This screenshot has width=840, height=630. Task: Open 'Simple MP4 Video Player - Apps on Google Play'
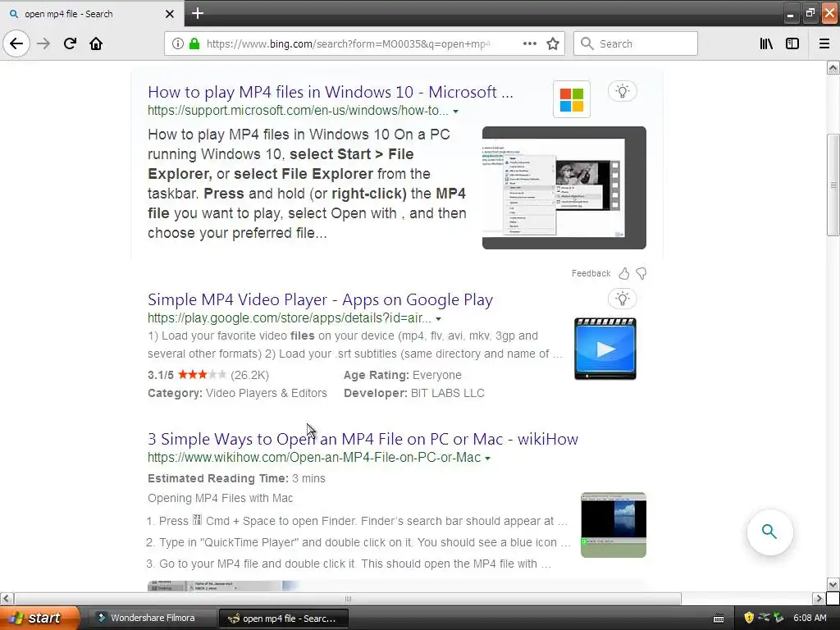click(x=321, y=299)
